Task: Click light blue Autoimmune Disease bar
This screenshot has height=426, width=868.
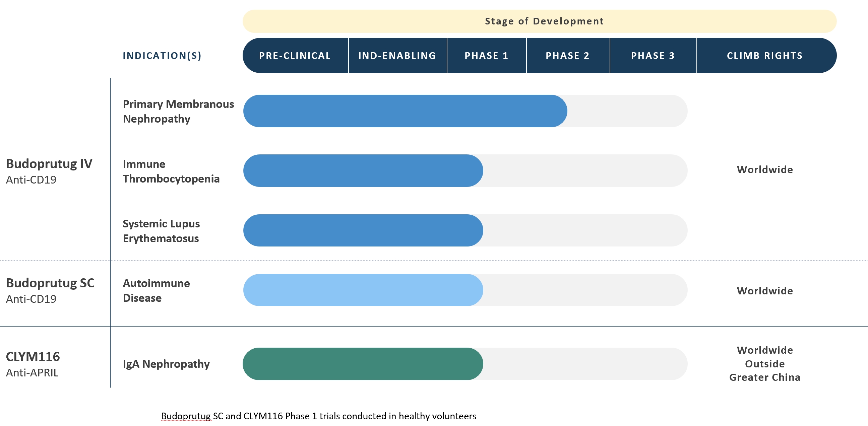Action: (x=363, y=290)
